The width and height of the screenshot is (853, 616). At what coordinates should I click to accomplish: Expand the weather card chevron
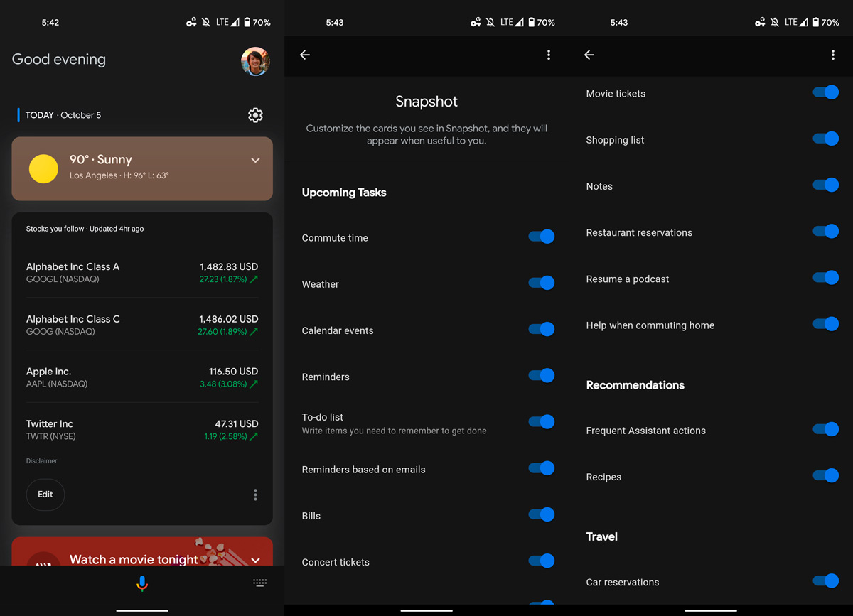click(255, 161)
